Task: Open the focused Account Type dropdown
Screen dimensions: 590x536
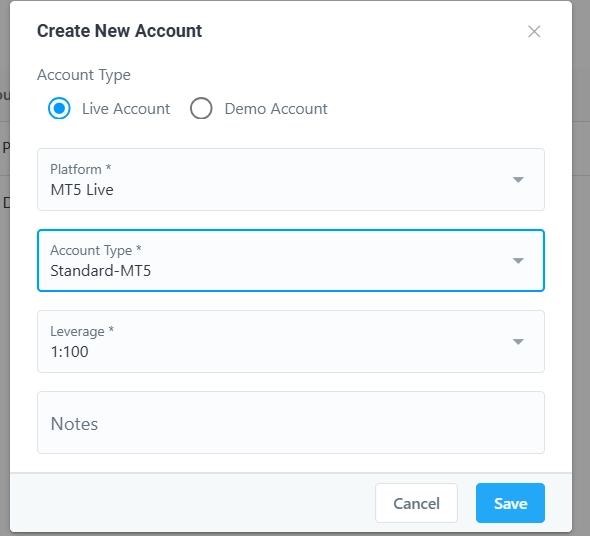Action: click(291, 260)
